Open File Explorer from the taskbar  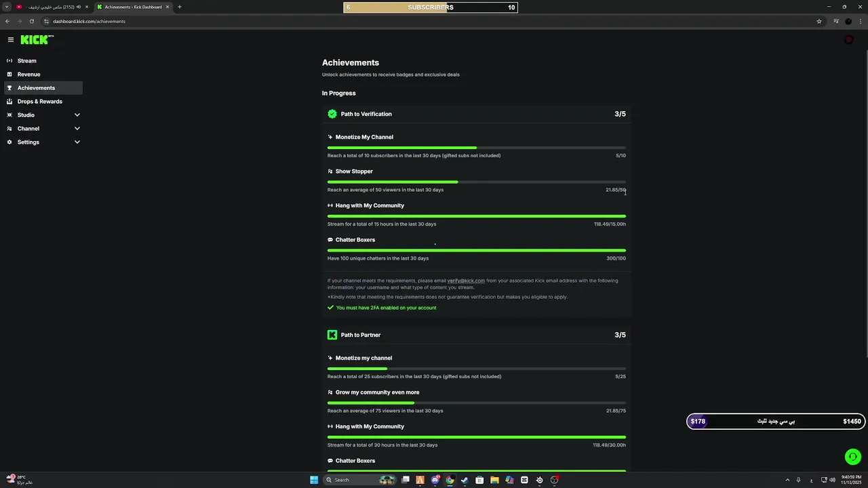pos(494,480)
